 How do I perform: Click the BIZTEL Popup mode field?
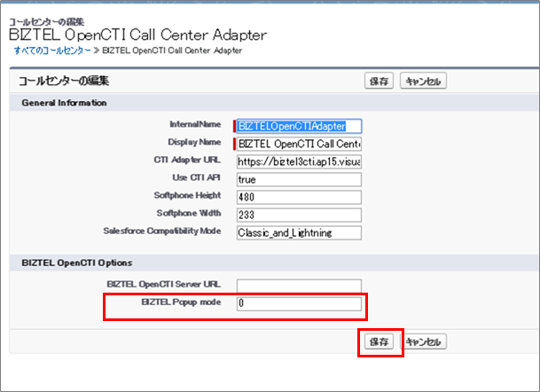(x=299, y=303)
